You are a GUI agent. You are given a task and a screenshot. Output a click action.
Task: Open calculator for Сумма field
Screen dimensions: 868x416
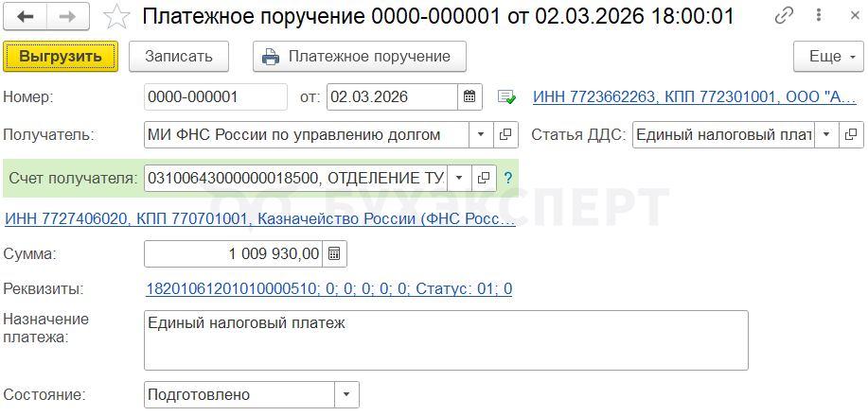coord(336,253)
